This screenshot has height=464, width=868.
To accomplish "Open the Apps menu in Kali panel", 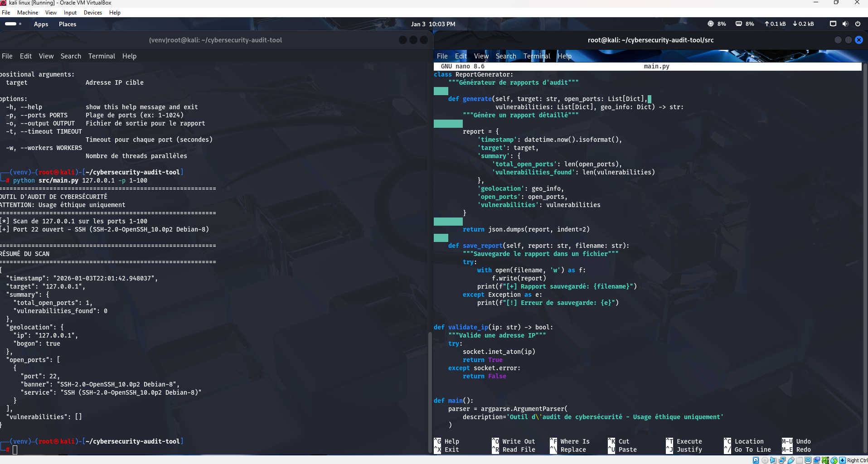I will (41, 24).
